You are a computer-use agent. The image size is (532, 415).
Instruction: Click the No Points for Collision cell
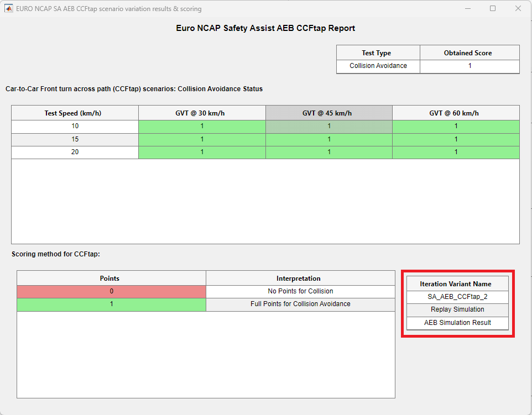coord(300,292)
